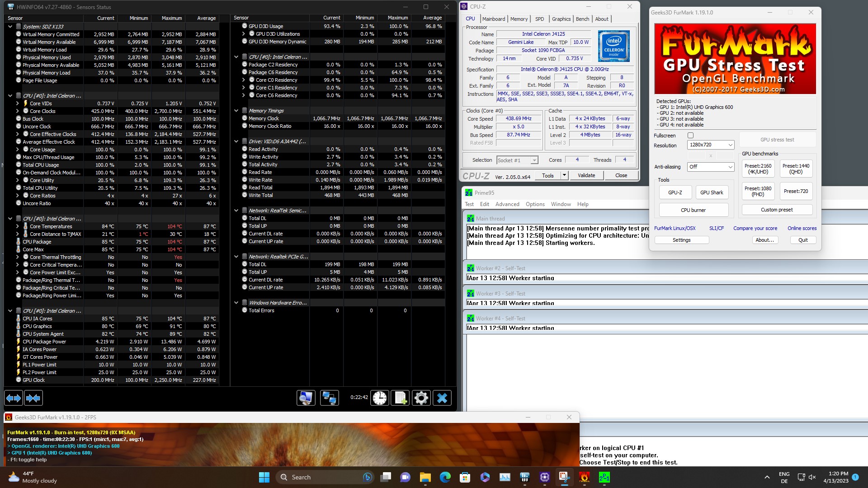Launch Microsoft Edge from taskbar
The image size is (868, 488).
pos(445,477)
